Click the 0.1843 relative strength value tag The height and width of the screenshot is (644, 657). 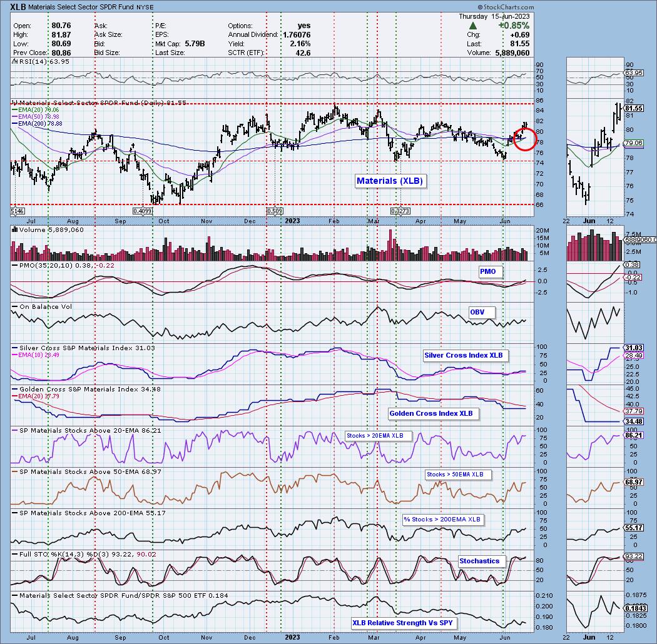(635, 608)
